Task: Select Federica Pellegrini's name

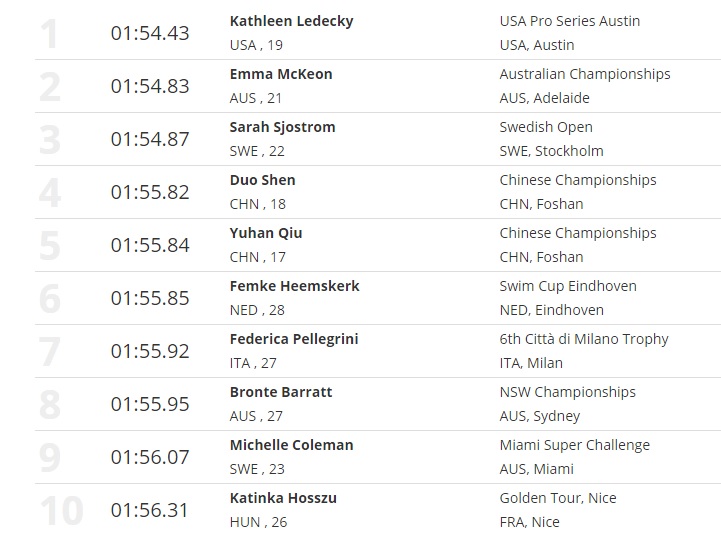Action: [294, 339]
